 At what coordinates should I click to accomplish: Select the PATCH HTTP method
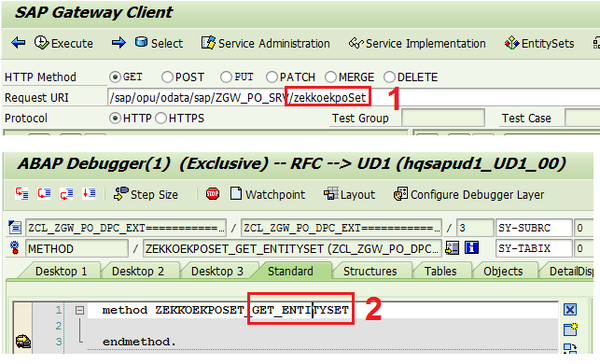coord(272,77)
